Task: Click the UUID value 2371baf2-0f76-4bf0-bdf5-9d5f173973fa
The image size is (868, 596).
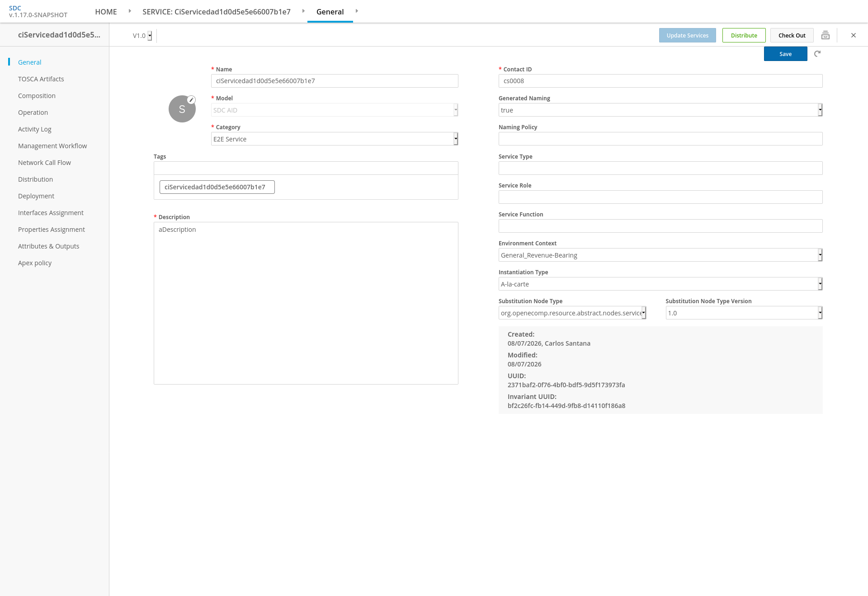Action: 566,385
